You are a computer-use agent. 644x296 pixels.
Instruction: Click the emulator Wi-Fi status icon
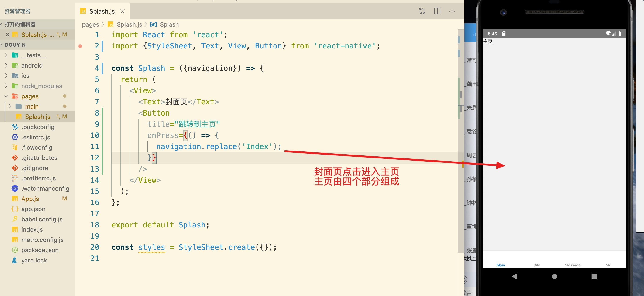(608, 34)
